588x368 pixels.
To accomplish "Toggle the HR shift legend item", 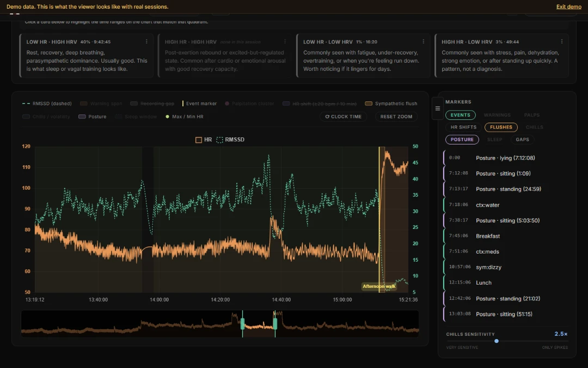I will [x=320, y=104].
